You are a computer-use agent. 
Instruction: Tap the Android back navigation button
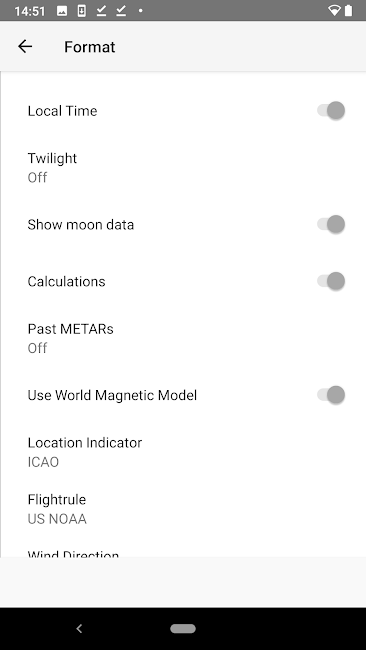point(79,628)
